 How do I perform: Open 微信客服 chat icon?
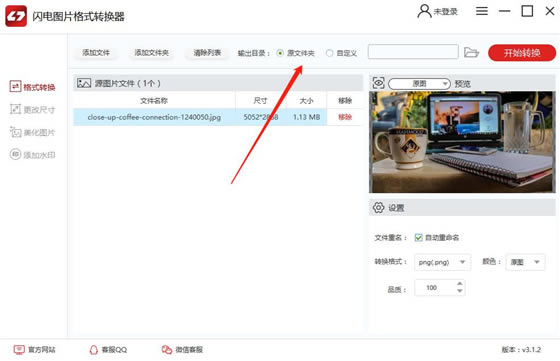click(167, 350)
